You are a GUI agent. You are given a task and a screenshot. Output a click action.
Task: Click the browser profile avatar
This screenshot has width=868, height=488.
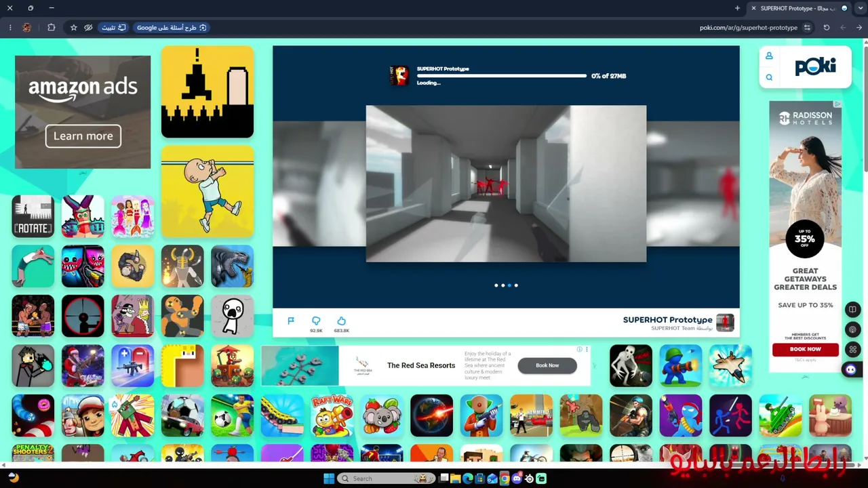(x=27, y=28)
